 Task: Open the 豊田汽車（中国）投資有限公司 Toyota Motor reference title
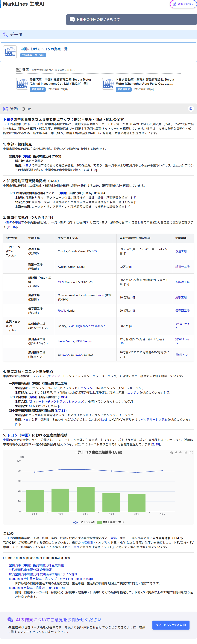(60, 82)
